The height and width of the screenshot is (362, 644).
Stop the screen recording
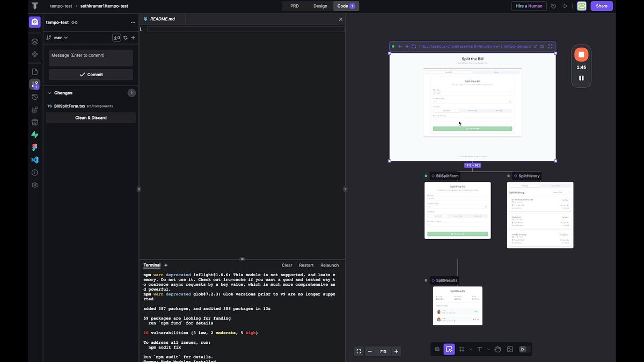click(581, 54)
